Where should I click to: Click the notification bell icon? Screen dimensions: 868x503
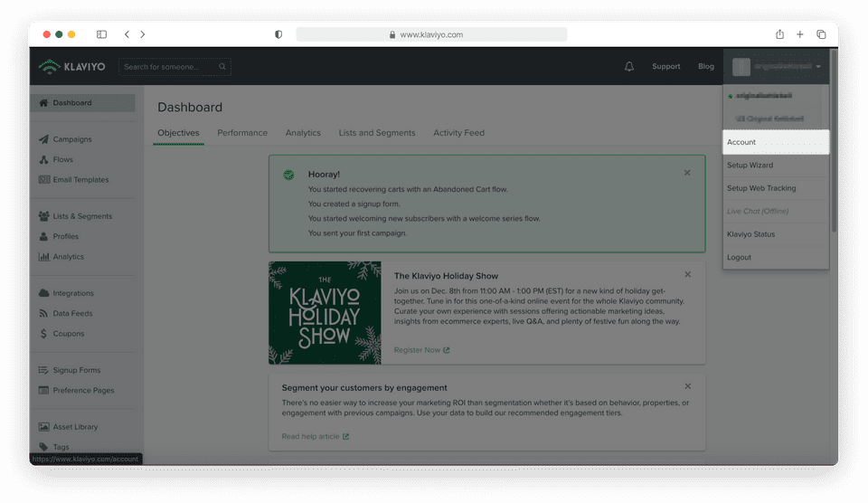coord(629,66)
